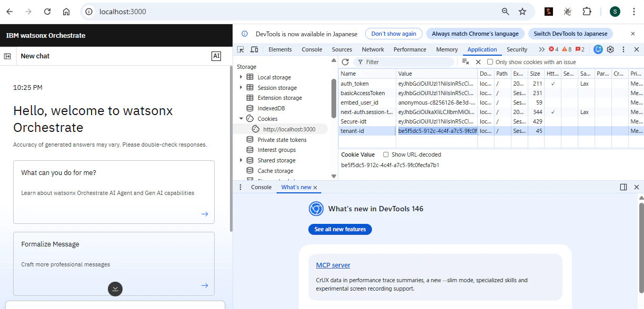Select http://localhost:3000 under Cookies
The width and height of the screenshot is (644, 309).
point(289,129)
